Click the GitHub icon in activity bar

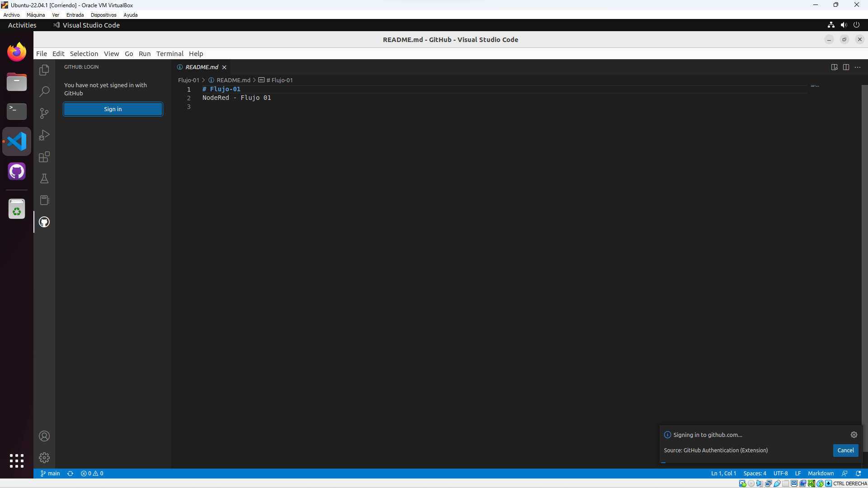tap(44, 222)
